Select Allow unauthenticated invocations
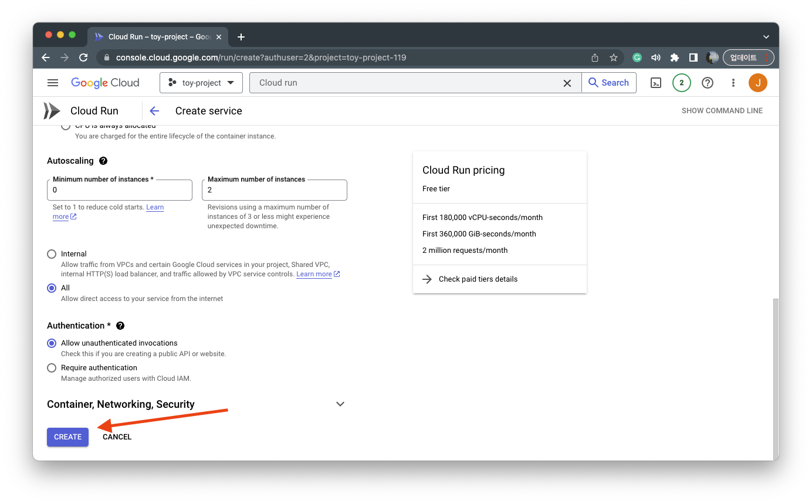Viewport: 812px width, 504px height. pos(52,343)
